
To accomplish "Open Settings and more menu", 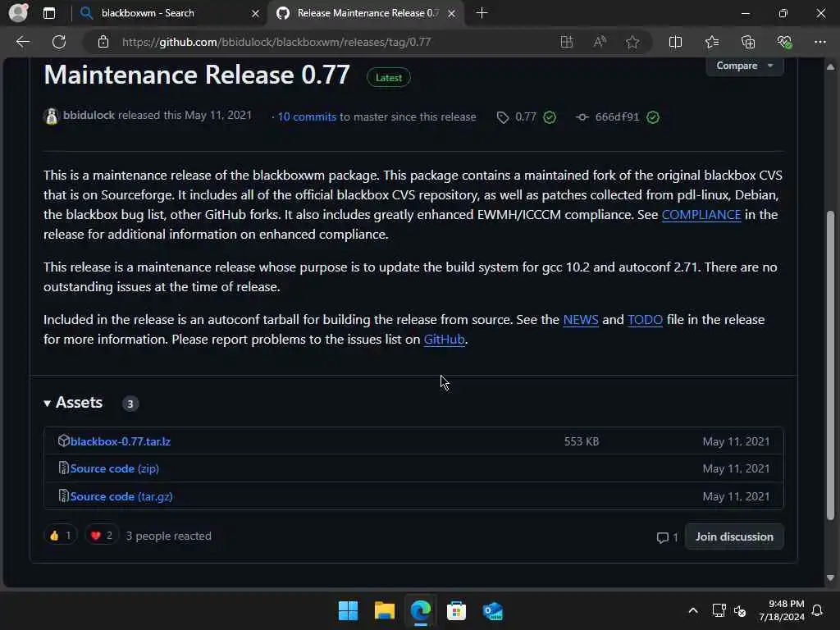I will tap(820, 42).
